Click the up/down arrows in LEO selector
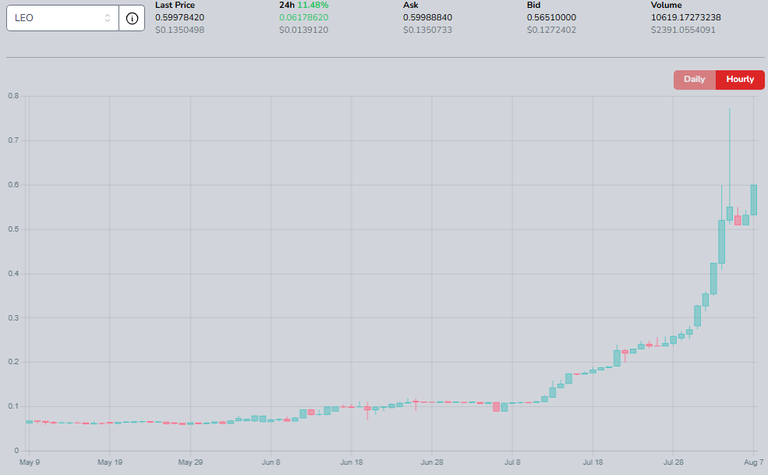Image resolution: width=768 pixels, height=475 pixels. click(107, 18)
